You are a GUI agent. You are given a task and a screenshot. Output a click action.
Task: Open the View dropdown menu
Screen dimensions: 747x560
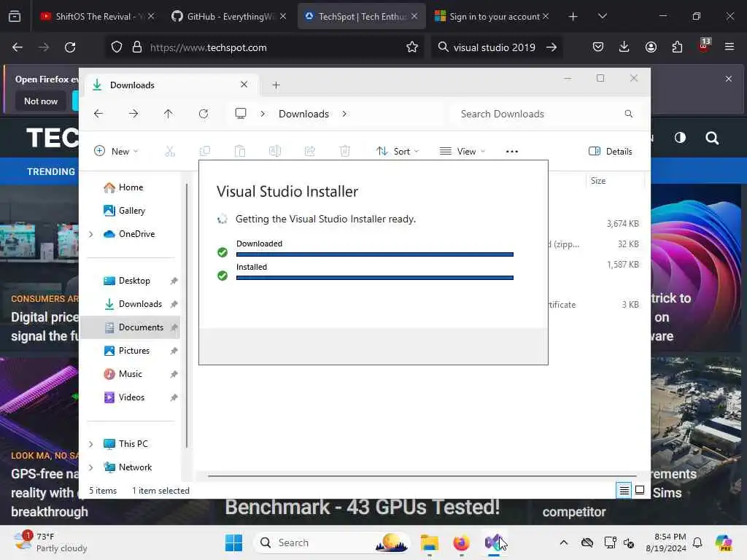point(462,152)
